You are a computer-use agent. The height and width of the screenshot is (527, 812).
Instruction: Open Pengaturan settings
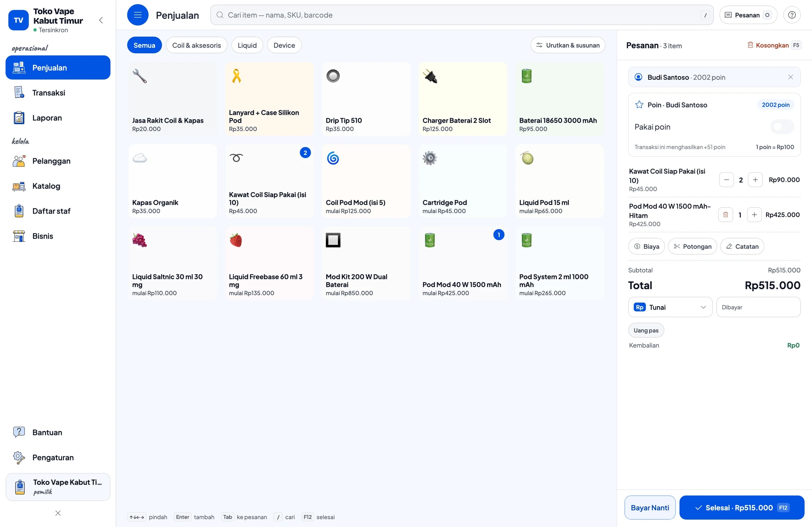pyautogui.click(x=58, y=457)
